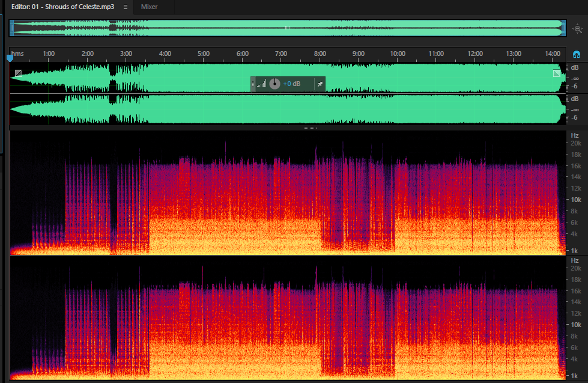The image size is (588, 383).
Task: Click the -6 mark on top amplitude scale
Action: 575,87
